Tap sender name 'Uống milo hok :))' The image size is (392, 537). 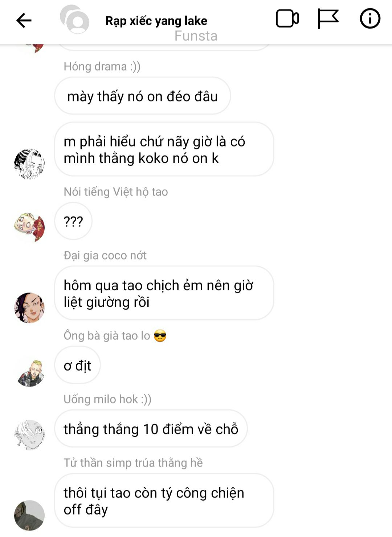(x=107, y=399)
